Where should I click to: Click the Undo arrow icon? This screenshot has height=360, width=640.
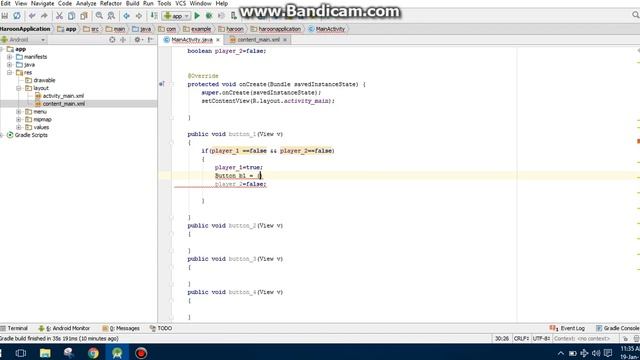32,16
